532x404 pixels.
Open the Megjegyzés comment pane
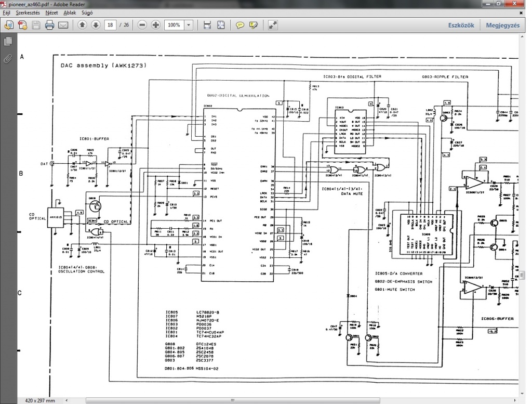pos(502,25)
